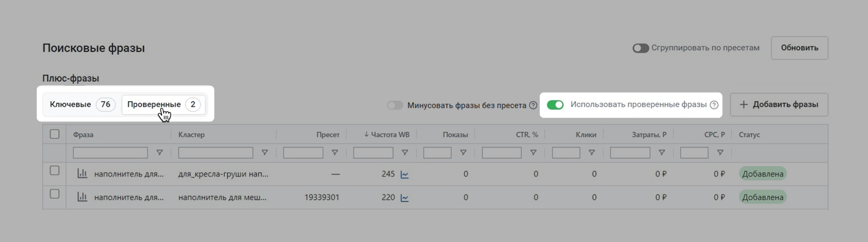
Task: Click trend graph icon next to 220
Action: (404, 198)
